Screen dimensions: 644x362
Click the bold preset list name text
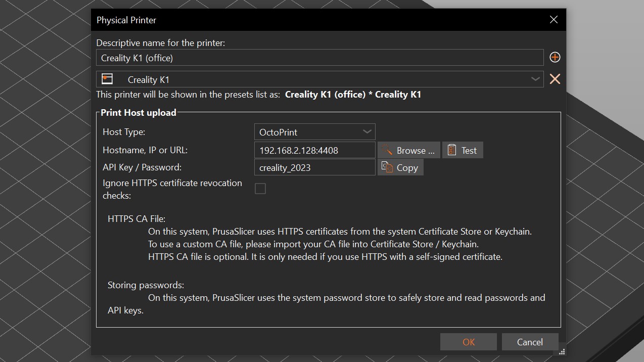pyautogui.click(x=353, y=95)
